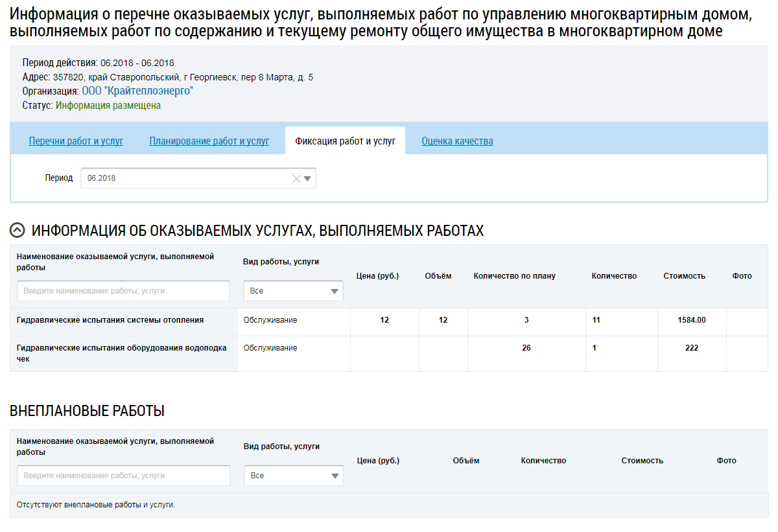Select the Фиксация работ и услуг tab
The height and width of the screenshot is (532, 778).
click(x=345, y=141)
